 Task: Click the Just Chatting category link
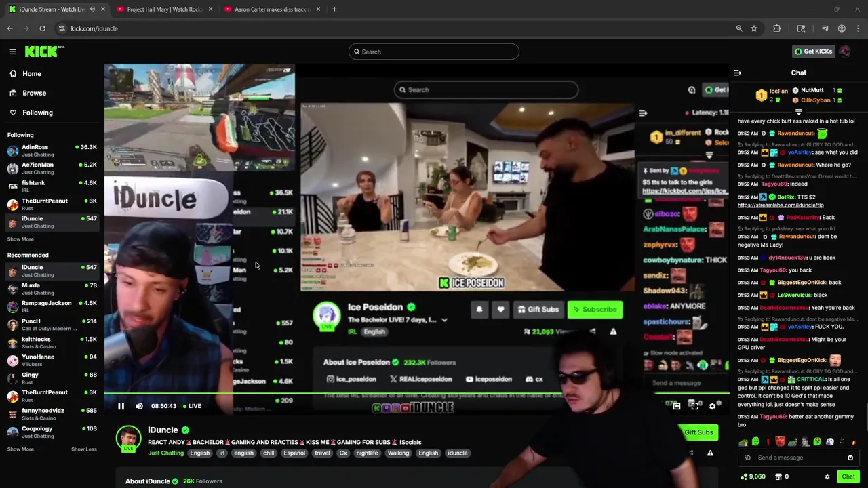pyautogui.click(x=165, y=453)
